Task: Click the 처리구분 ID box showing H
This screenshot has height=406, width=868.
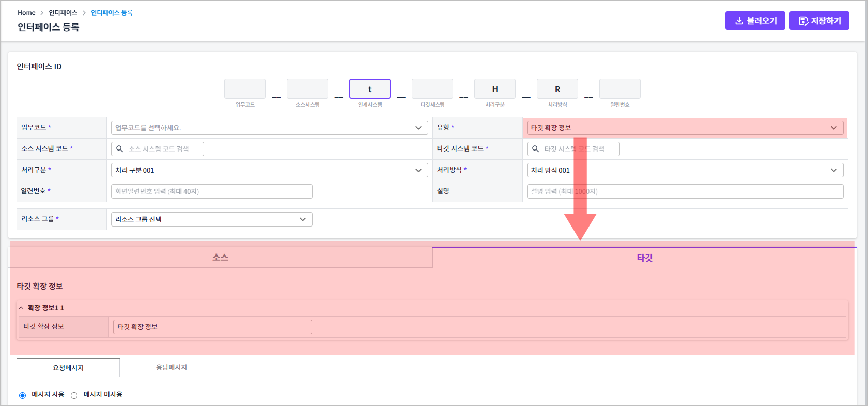Action: (x=495, y=89)
